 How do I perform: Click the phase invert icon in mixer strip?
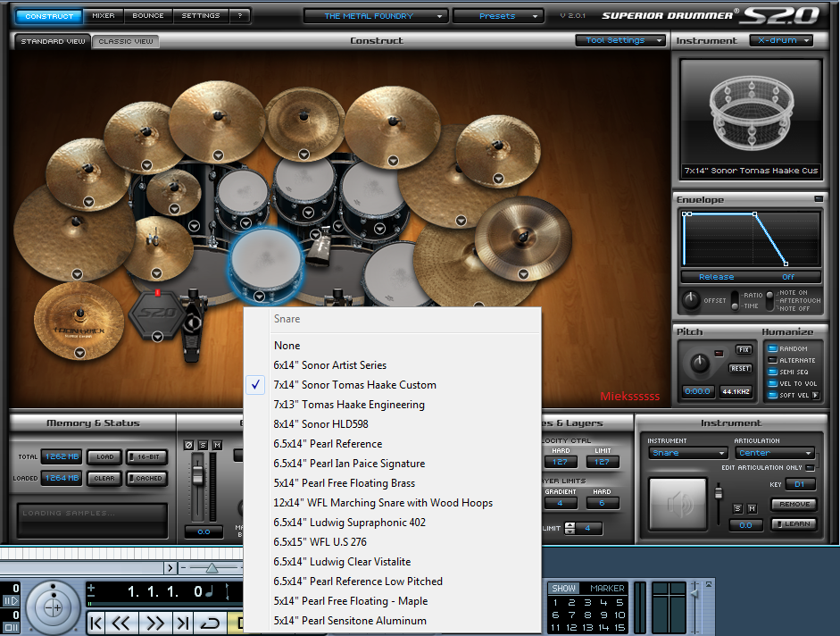[188, 445]
